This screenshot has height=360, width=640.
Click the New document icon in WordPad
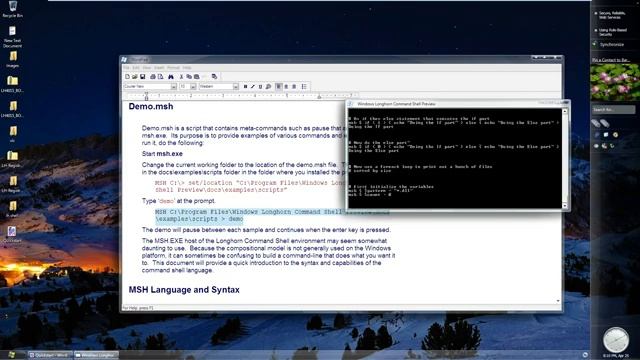(127, 77)
